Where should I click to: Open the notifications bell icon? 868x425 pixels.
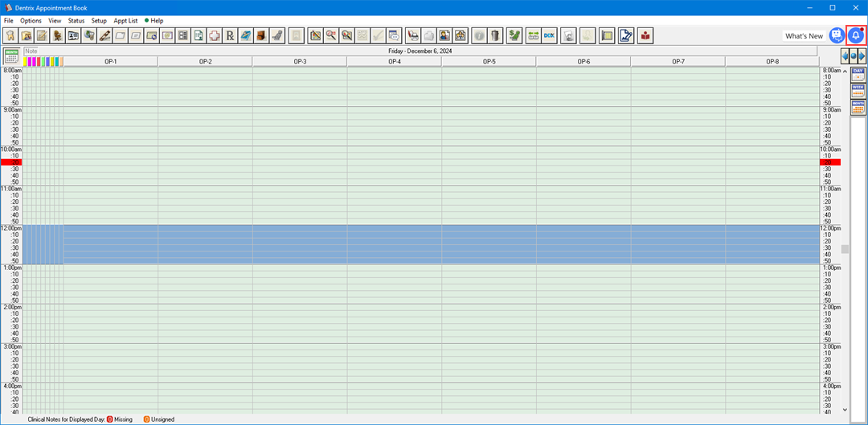(856, 35)
